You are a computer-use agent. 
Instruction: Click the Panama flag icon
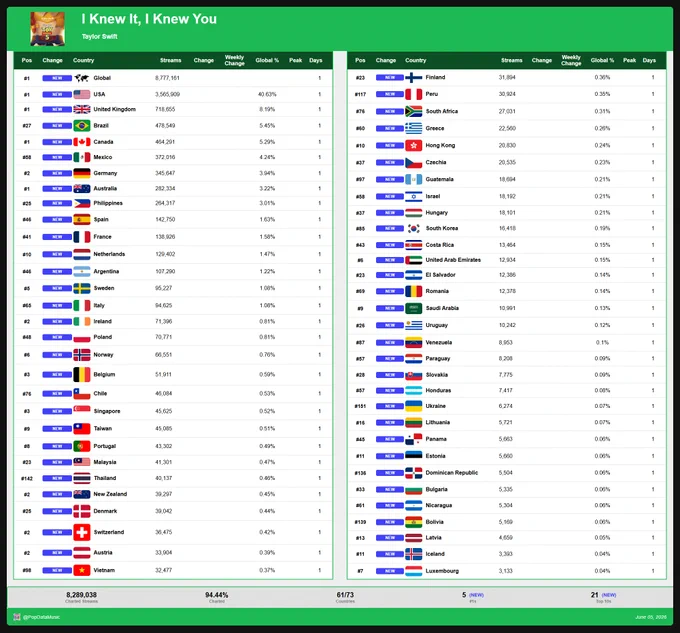(413, 439)
